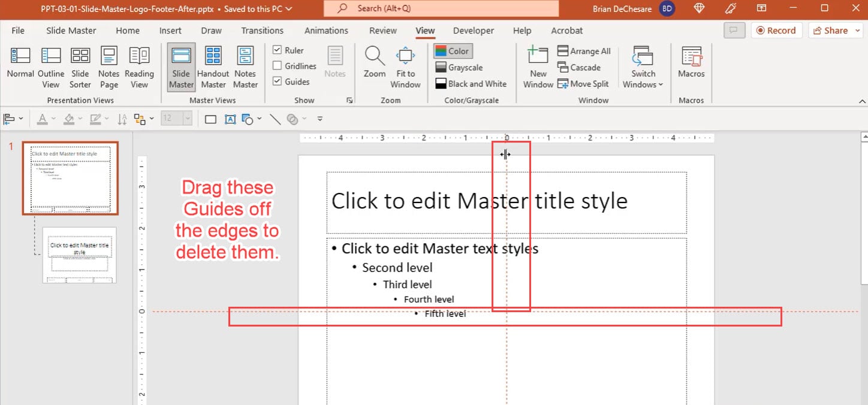
Task: Open Slide Sorter view
Action: click(80, 63)
